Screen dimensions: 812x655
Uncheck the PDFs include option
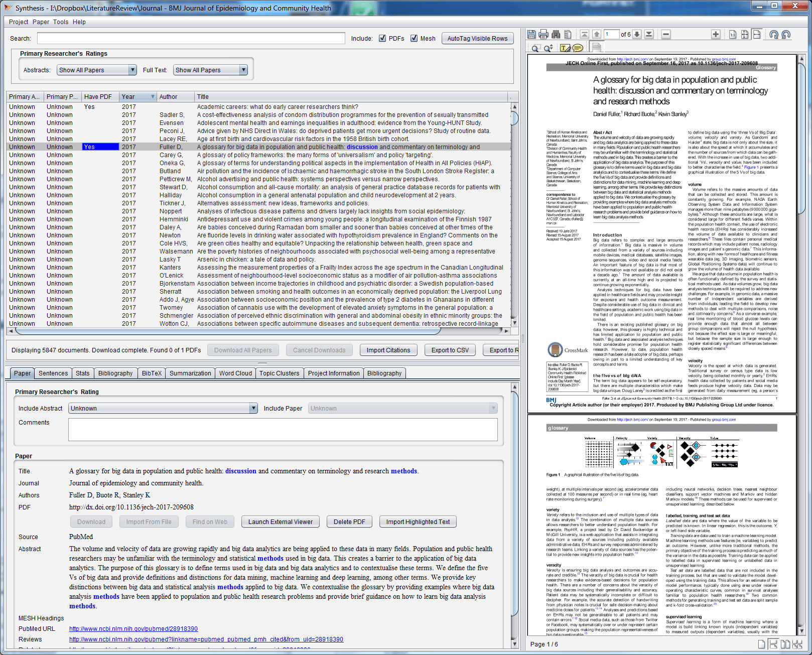click(382, 38)
